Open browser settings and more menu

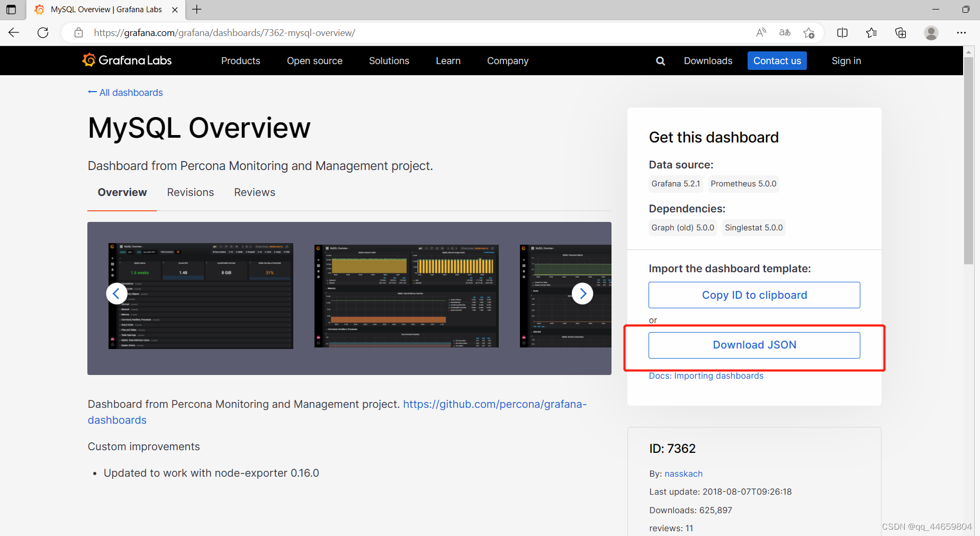point(961,33)
